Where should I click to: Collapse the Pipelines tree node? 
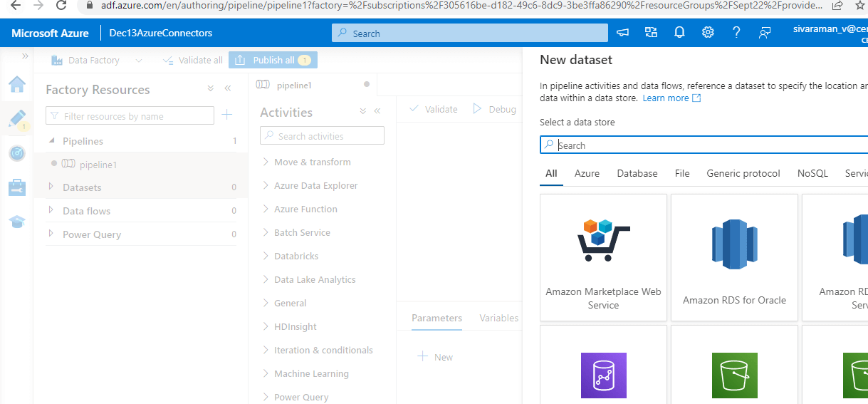coord(51,141)
